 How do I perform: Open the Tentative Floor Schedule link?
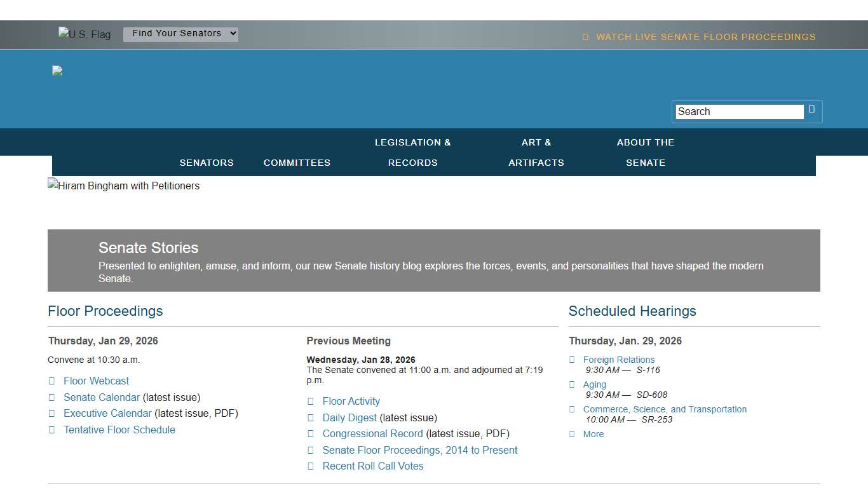click(x=119, y=430)
